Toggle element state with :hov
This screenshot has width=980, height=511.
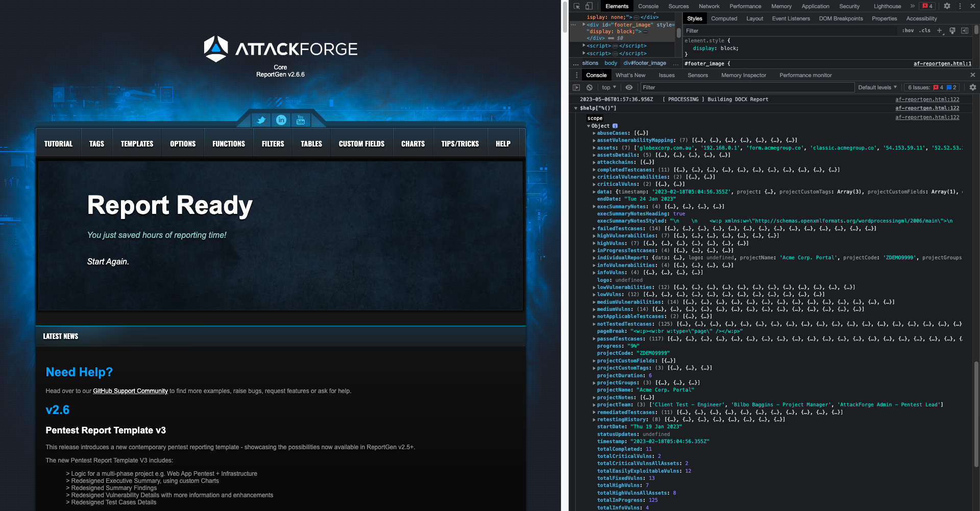pyautogui.click(x=909, y=30)
